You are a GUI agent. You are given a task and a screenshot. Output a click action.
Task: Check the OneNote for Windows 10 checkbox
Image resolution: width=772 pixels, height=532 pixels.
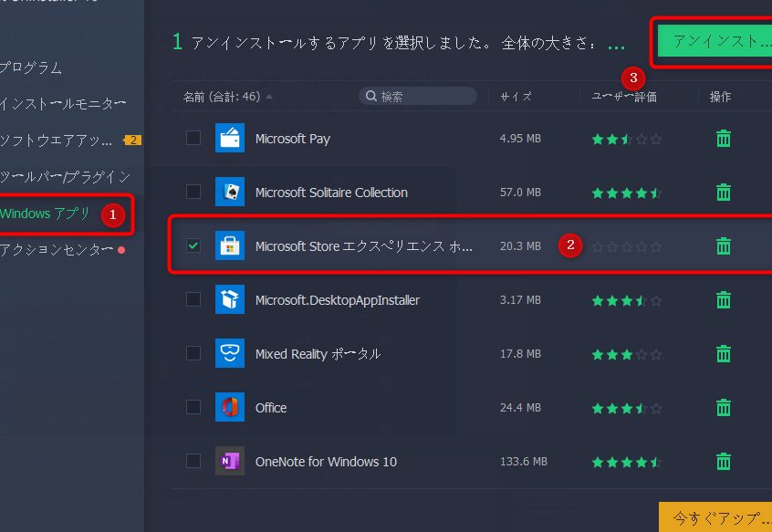click(x=193, y=461)
